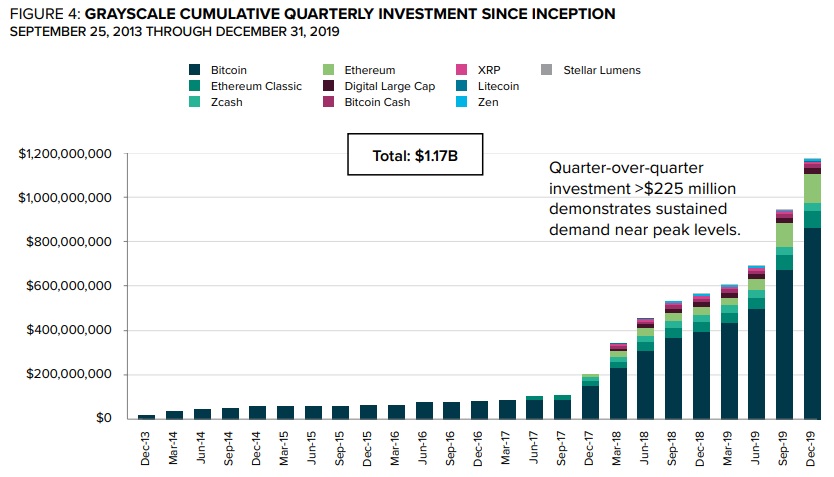Image resolution: width=834 pixels, height=477 pixels.
Task: Click the Bitcoin legend color swatch
Action: pyautogui.click(x=194, y=70)
